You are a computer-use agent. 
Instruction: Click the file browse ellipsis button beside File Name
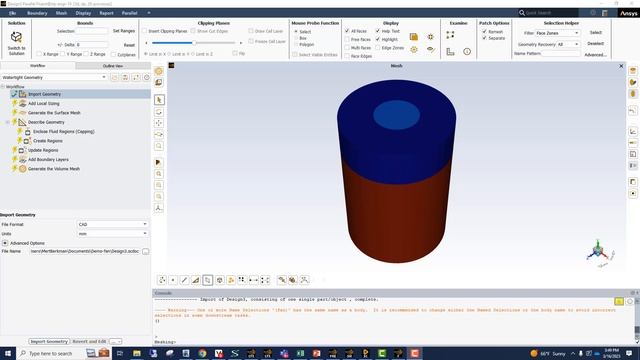click(145, 251)
